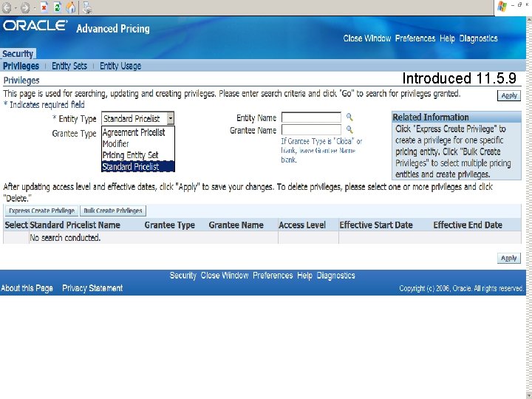
Task: Click Effective Start Date column header
Action: [376, 225]
